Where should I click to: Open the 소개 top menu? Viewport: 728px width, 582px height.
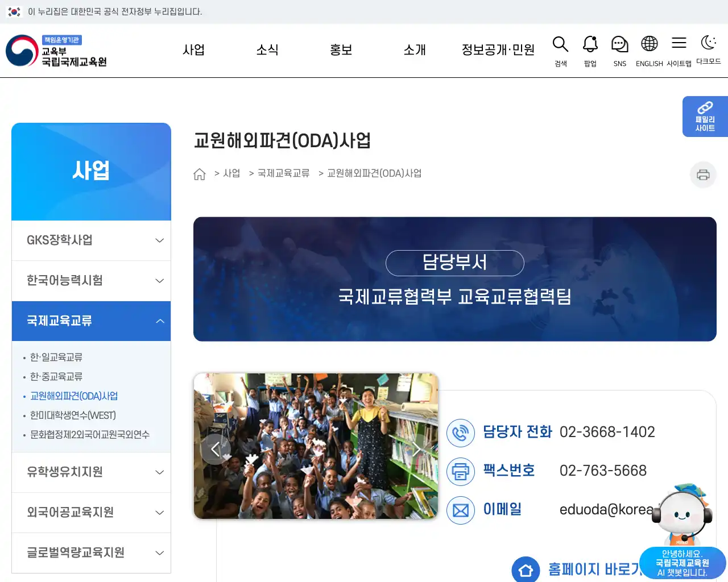pos(415,50)
